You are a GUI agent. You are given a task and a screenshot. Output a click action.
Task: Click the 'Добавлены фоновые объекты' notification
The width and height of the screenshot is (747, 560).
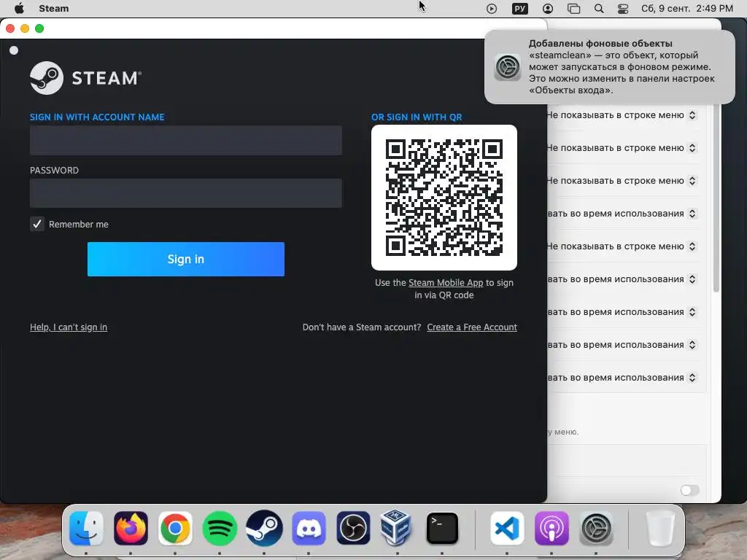click(x=610, y=66)
